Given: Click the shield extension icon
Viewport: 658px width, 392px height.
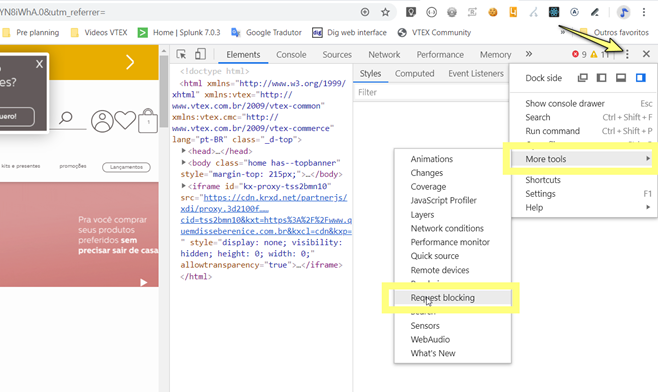Looking at the screenshot, I should click(x=411, y=12).
